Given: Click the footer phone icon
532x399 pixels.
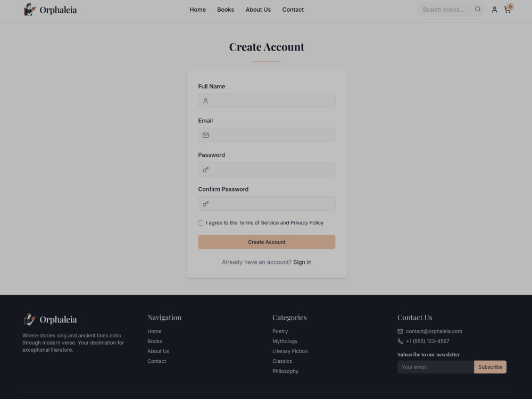Looking at the screenshot, I should pyautogui.click(x=401, y=342).
